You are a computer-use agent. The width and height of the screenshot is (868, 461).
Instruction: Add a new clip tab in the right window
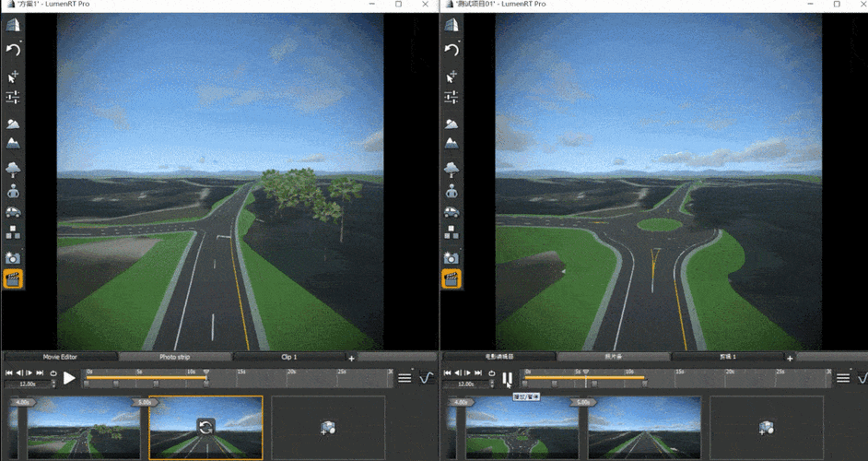point(790,358)
